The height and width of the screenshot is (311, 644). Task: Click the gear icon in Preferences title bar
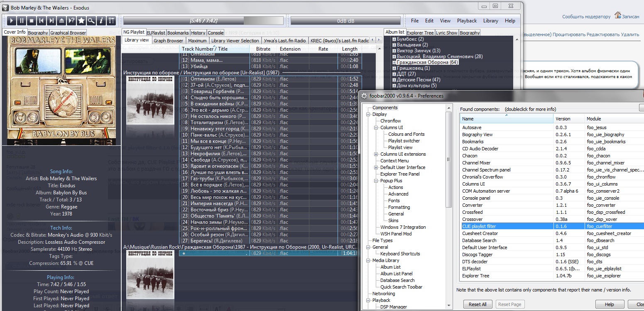pos(364,96)
